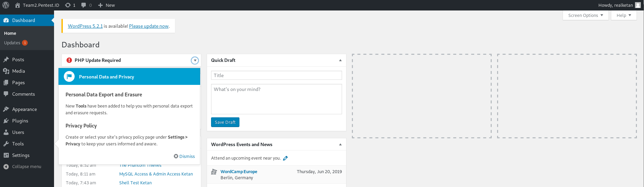The height and width of the screenshot is (187, 644).
Task: Click Please update now link
Action: tap(149, 26)
